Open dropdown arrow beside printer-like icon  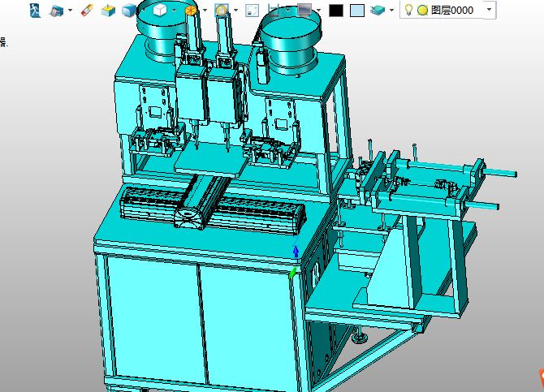70,10
